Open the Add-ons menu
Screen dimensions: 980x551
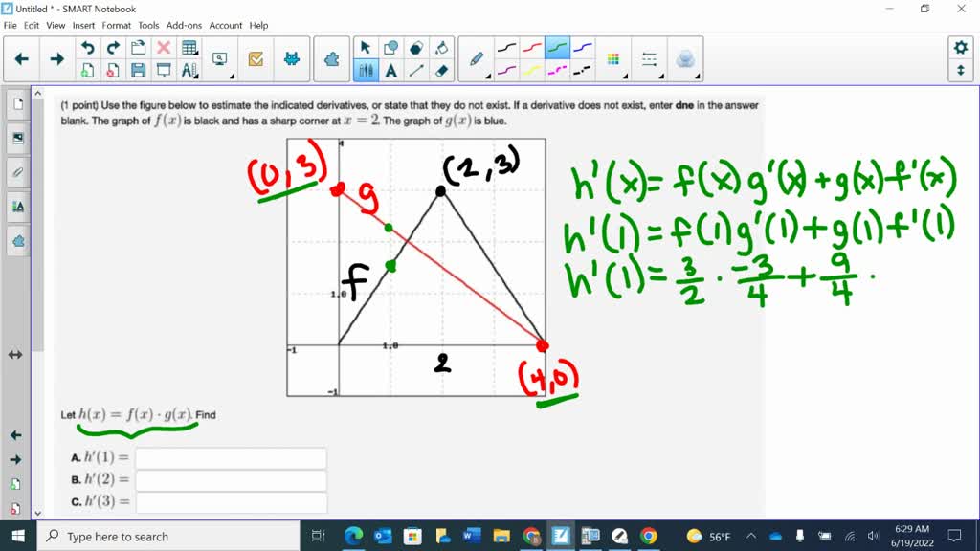(184, 26)
